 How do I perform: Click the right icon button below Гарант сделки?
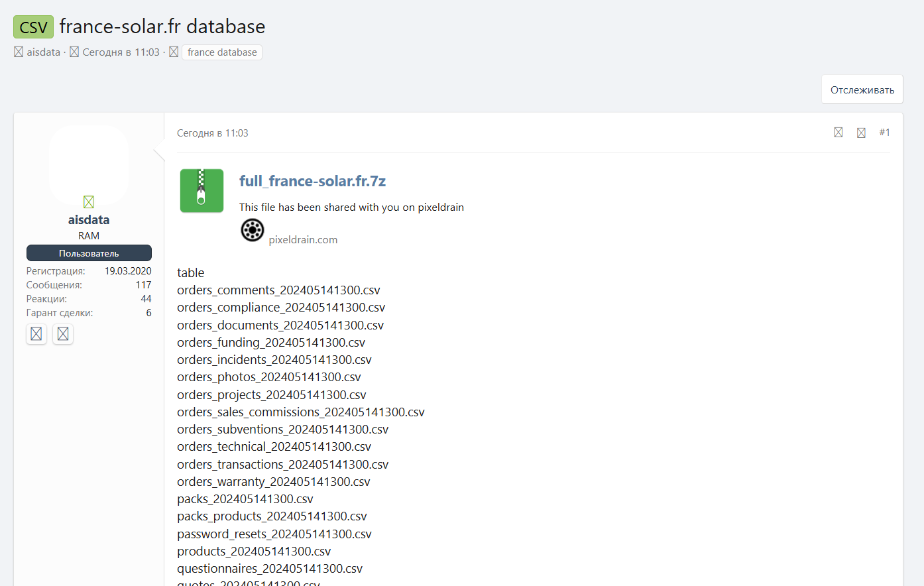click(63, 333)
